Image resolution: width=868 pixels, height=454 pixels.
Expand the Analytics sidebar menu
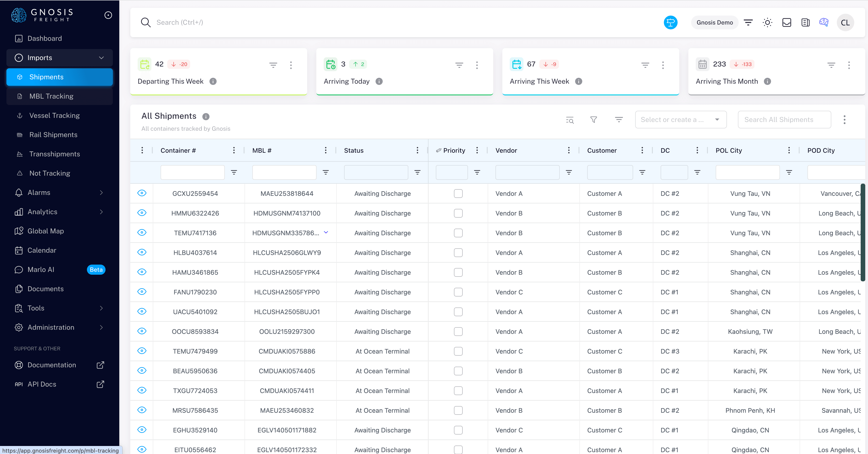(x=59, y=212)
